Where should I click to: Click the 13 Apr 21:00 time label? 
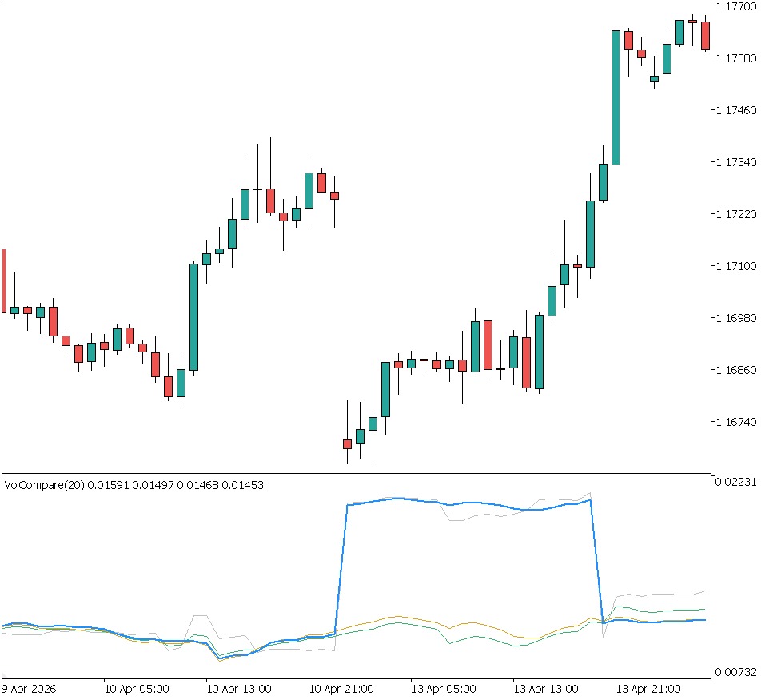click(x=648, y=689)
